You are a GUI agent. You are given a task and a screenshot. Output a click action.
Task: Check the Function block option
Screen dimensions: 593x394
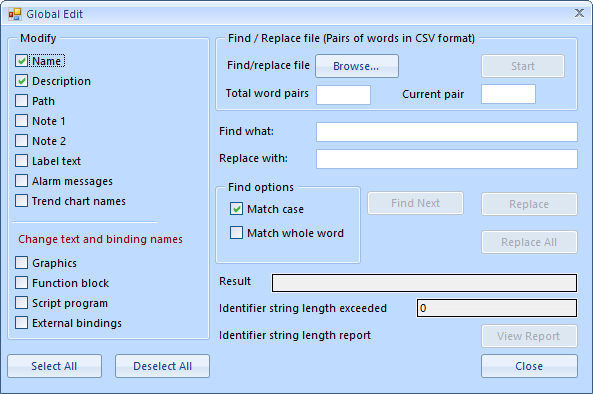tap(22, 283)
